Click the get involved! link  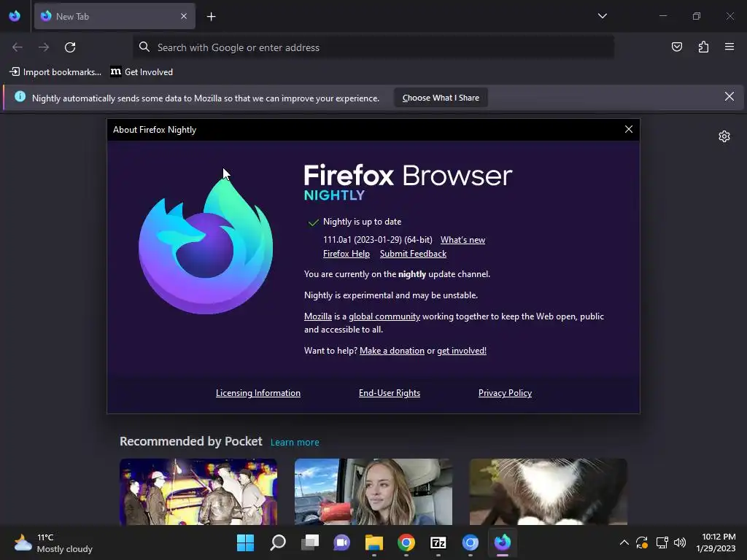pos(462,351)
